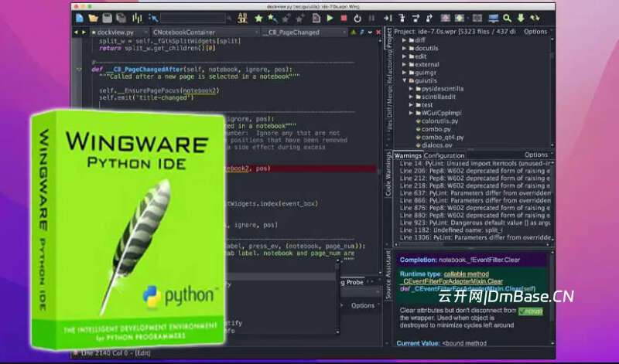Screen dimensions: 619x364
Task: Click the green star bookmark icon
Action: [258, 18]
